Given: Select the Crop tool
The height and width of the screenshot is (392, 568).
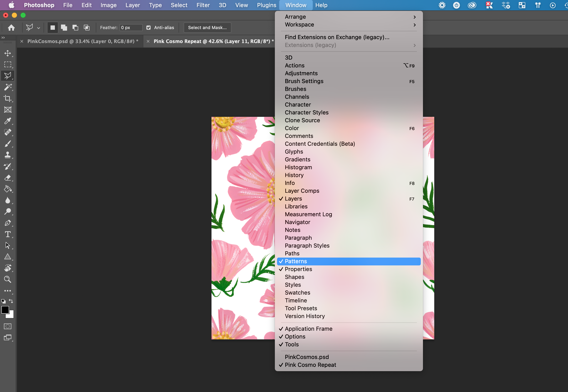Looking at the screenshot, I should click(x=8, y=98).
